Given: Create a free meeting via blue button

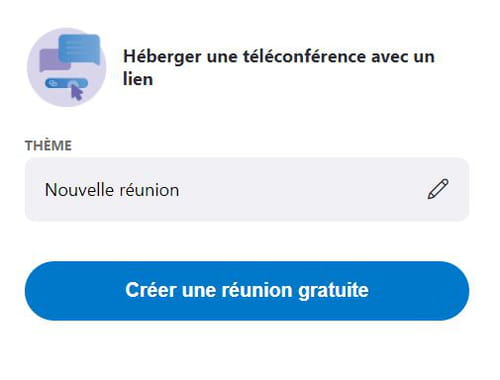Looking at the screenshot, I should coord(247,291).
